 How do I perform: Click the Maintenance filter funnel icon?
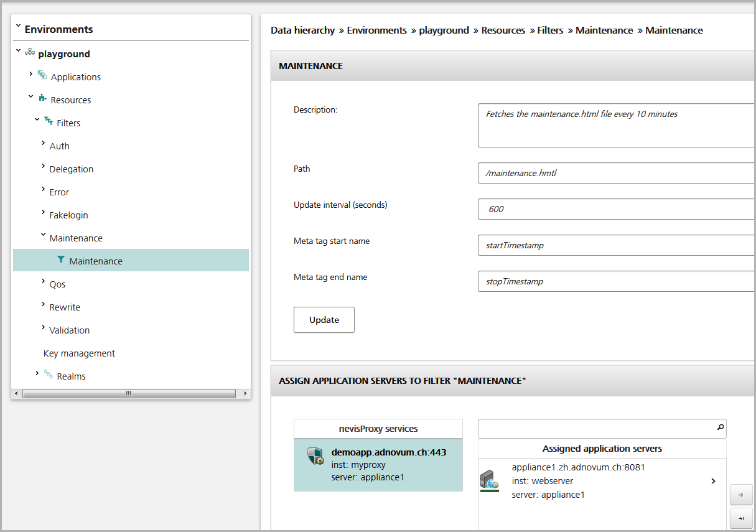click(x=60, y=260)
